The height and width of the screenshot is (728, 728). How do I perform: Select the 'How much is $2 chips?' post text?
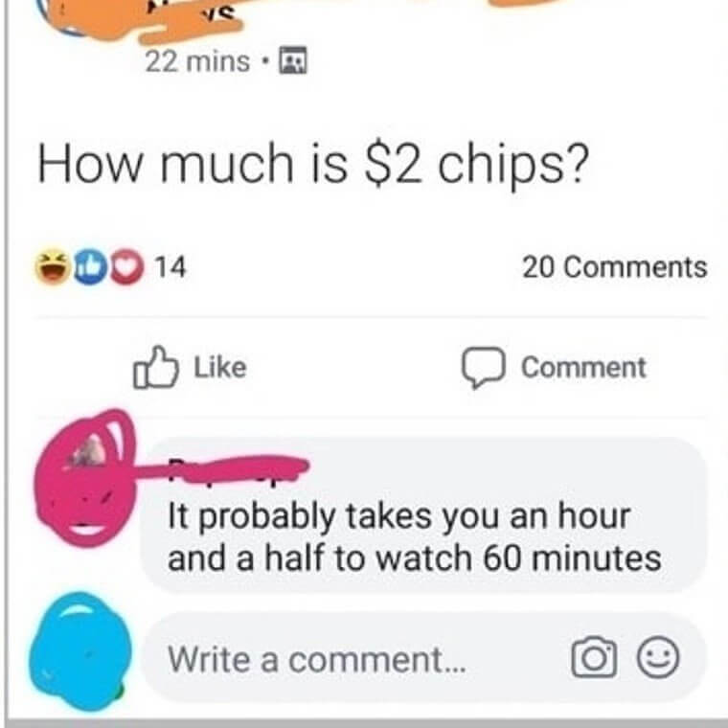(313, 164)
